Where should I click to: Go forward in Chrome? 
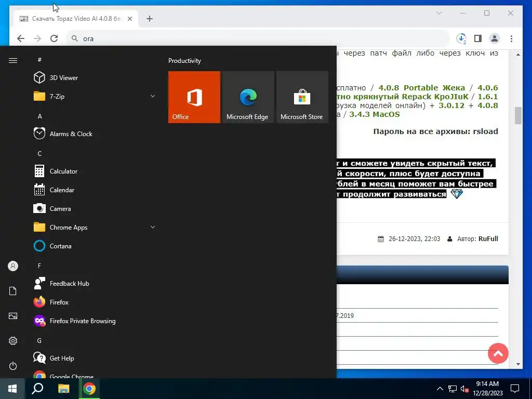pyautogui.click(x=37, y=38)
